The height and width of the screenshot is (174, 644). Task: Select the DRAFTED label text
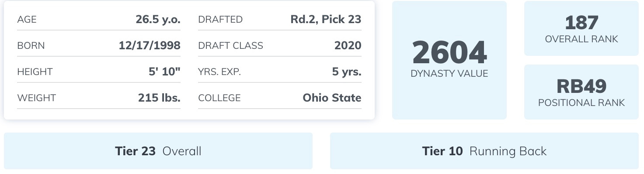(220, 20)
